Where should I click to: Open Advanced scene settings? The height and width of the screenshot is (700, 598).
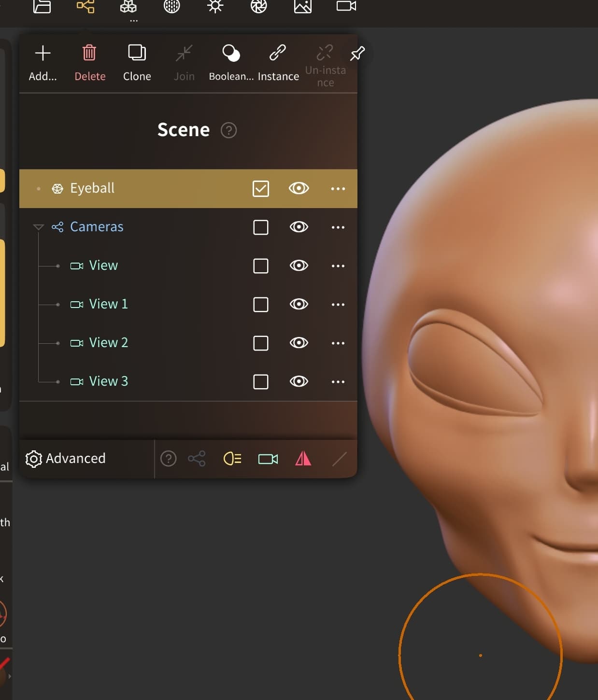pos(66,459)
